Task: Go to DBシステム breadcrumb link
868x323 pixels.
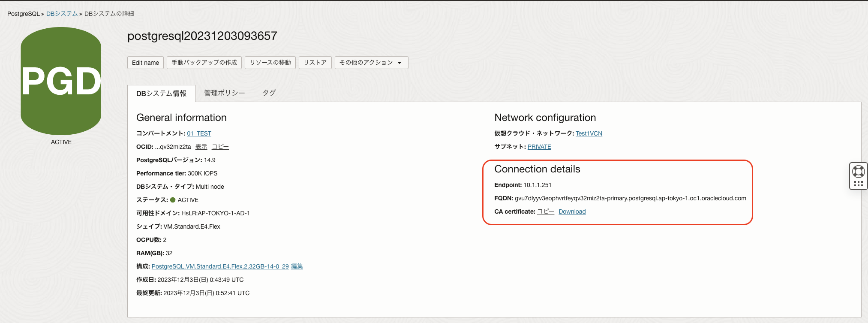Action: [x=62, y=14]
